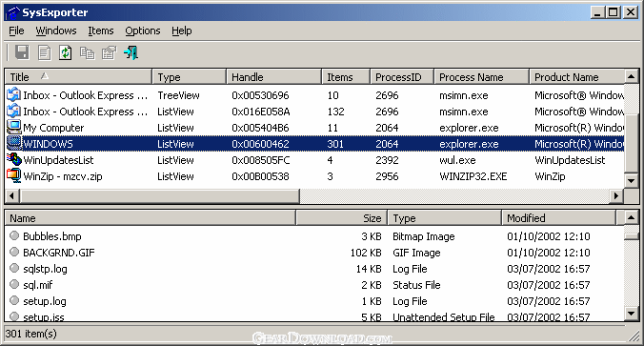Click the Save toolbar icon
This screenshot has width=644, height=346.
pos(22,52)
